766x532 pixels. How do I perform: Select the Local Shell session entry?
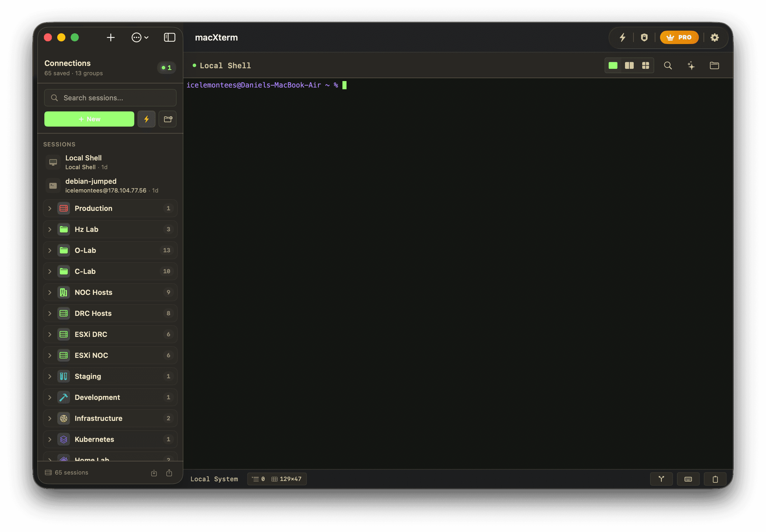click(x=110, y=162)
